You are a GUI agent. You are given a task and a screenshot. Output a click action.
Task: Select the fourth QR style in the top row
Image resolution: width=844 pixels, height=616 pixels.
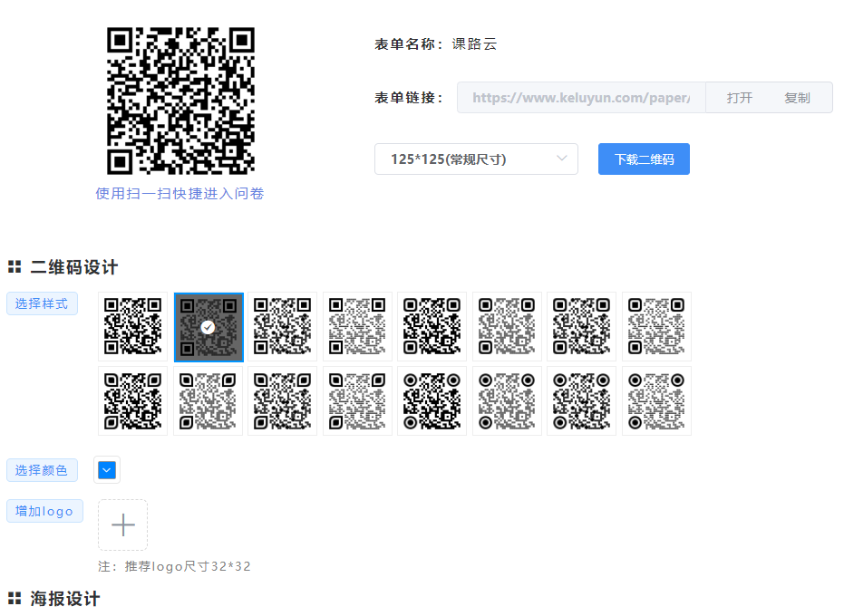click(x=357, y=326)
